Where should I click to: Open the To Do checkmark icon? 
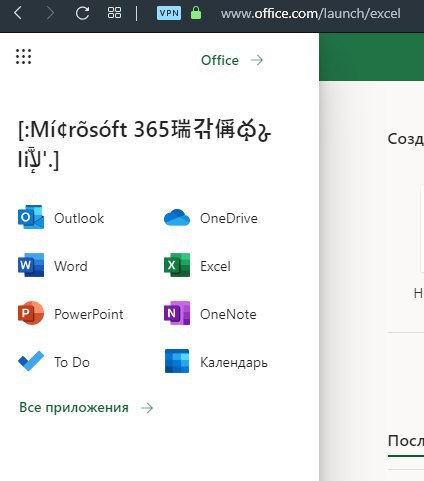click(x=31, y=361)
